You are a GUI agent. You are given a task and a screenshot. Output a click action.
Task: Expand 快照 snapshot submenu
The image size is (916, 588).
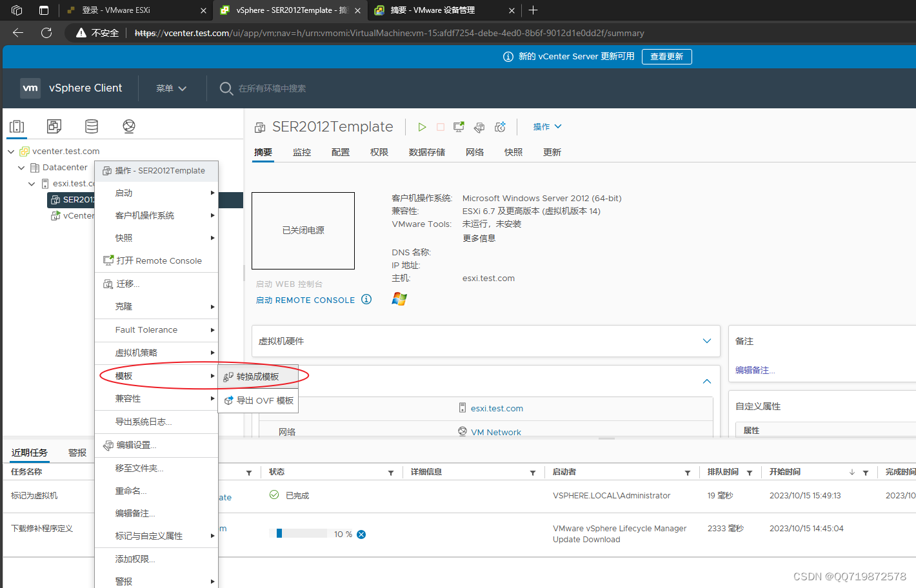[x=157, y=238]
